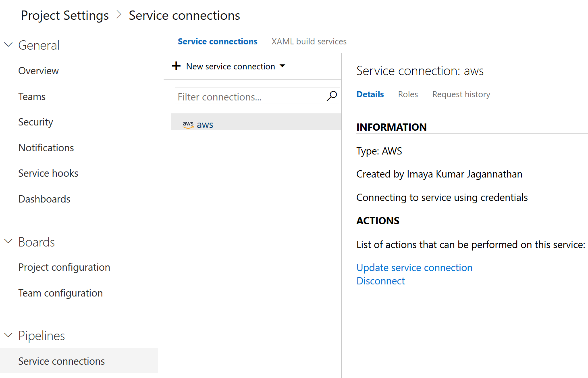Collapse the General section

pos(8,45)
